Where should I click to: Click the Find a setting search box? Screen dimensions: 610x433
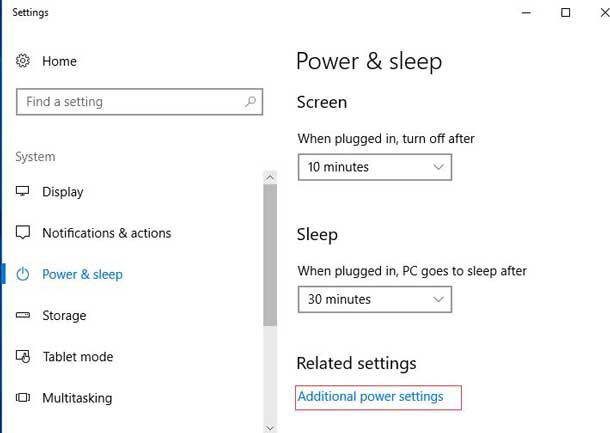[x=139, y=102]
